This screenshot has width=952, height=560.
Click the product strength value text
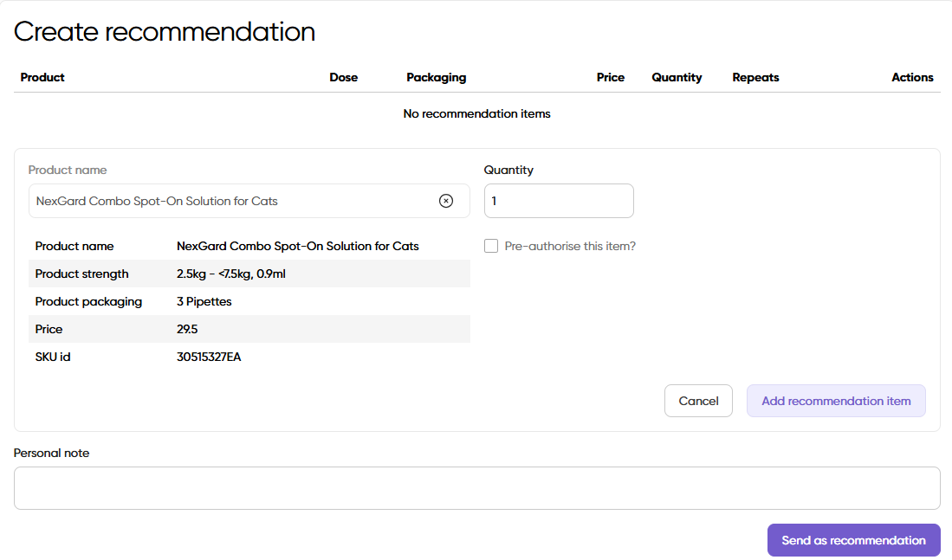click(x=231, y=274)
